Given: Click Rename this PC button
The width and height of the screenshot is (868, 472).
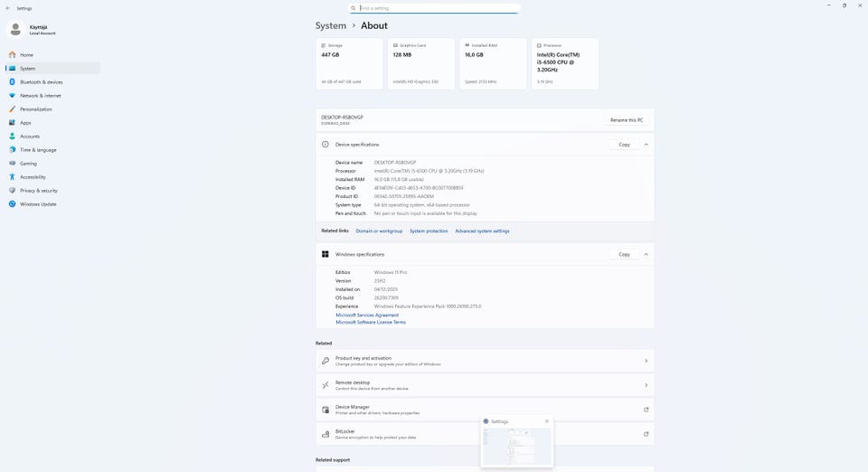Looking at the screenshot, I should coord(627,120).
